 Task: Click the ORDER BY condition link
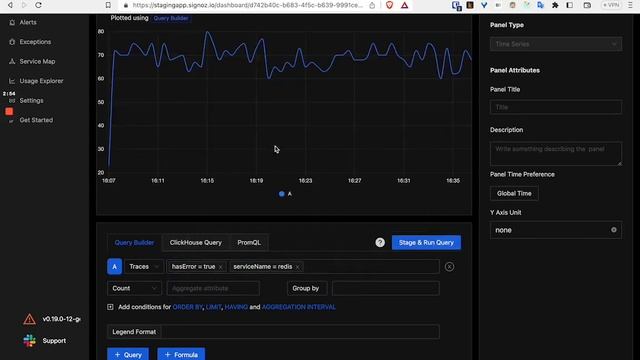point(187,307)
